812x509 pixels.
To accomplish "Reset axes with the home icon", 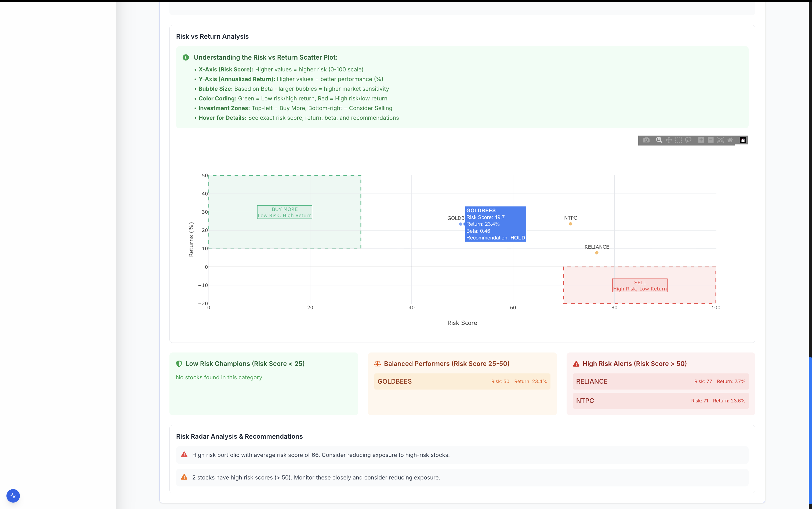I will point(730,140).
